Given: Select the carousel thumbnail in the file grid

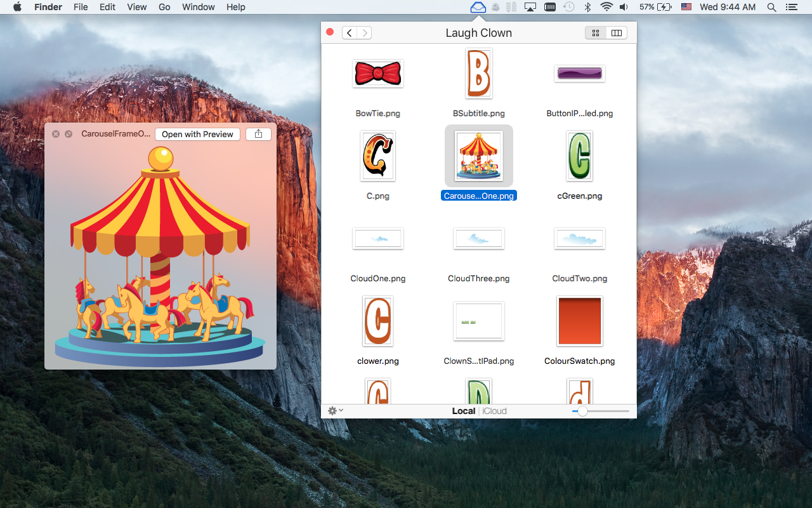Looking at the screenshot, I should point(479,156).
